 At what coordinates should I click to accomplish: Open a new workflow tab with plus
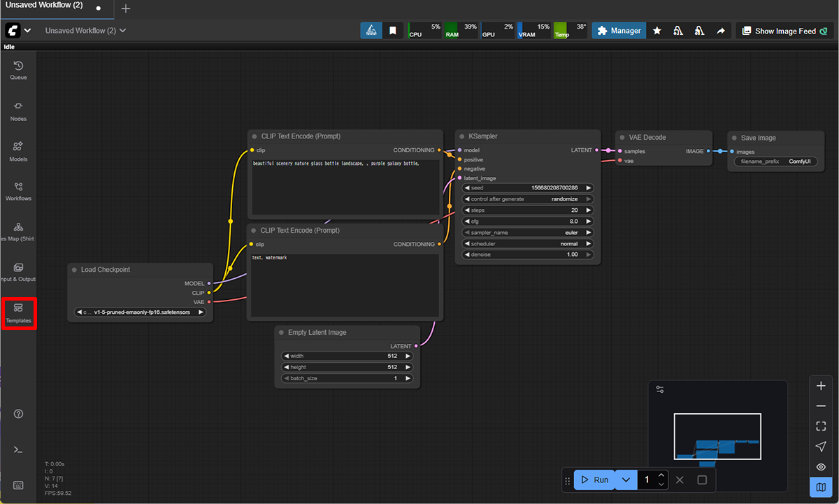coord(126,8)
